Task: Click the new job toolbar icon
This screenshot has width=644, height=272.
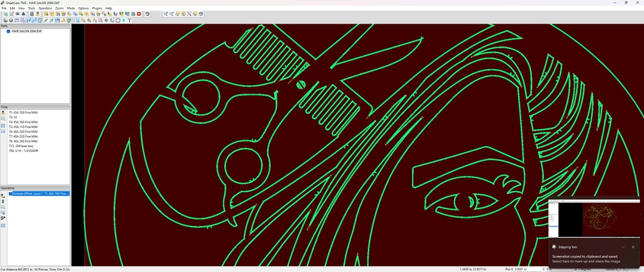Action: coord(5,14)
